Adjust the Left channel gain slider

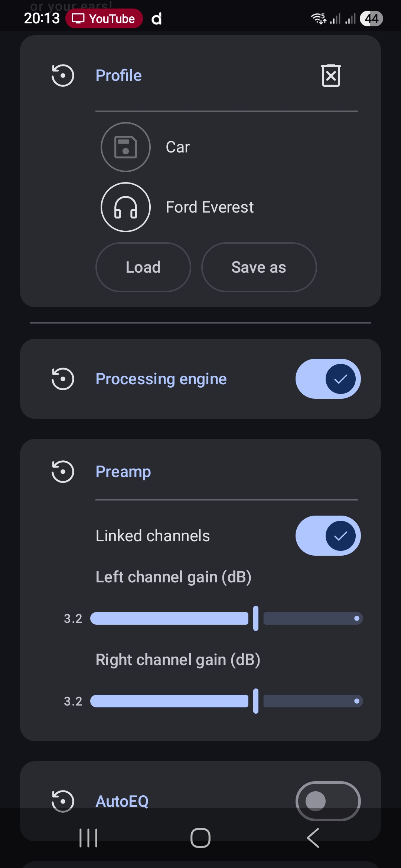click(256, 618)
